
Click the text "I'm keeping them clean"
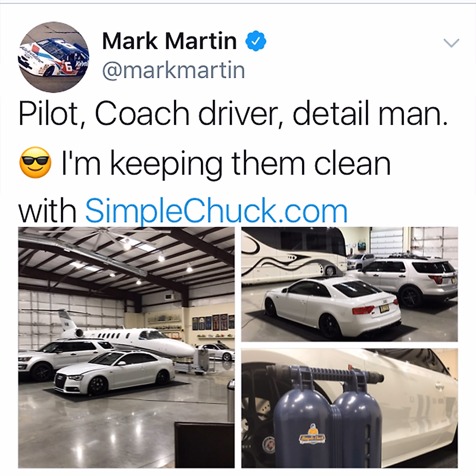226,163
